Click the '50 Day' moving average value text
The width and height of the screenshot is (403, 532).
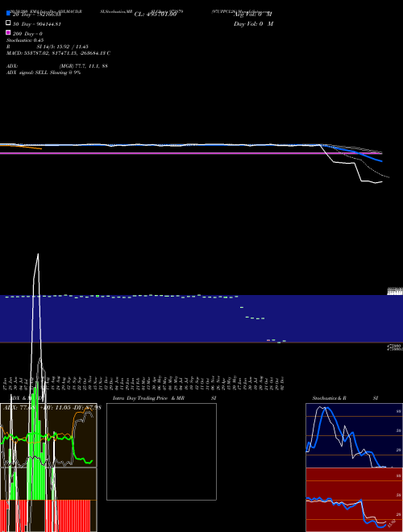click(x=36, y=24)
